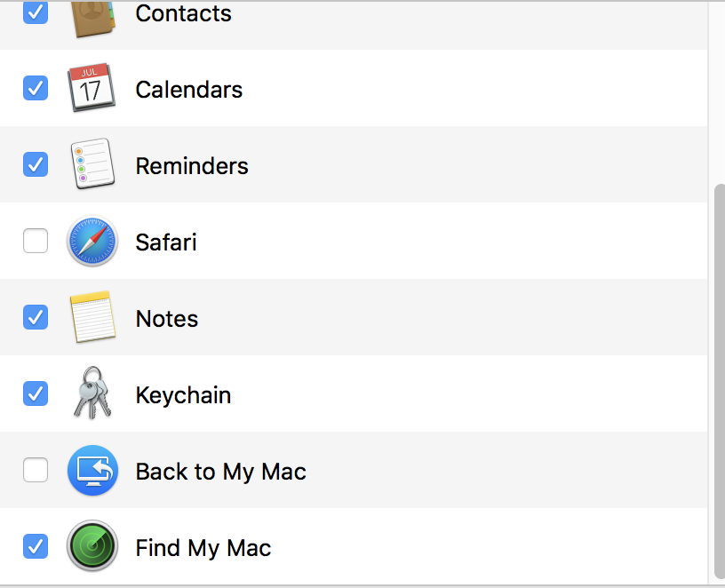Turn off the Notes checkbox
This screenshot has height=588, width=725.
tap(36, 317)
